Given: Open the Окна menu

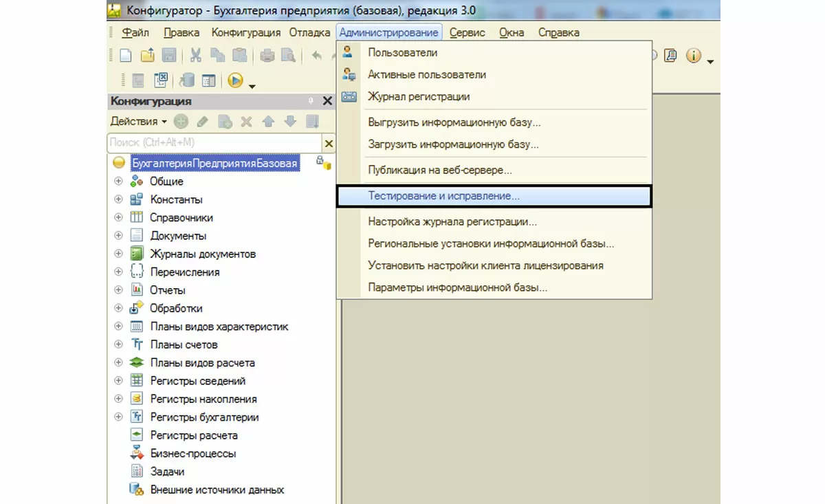Looking at the screenshot, I should [x=511, y=32].
